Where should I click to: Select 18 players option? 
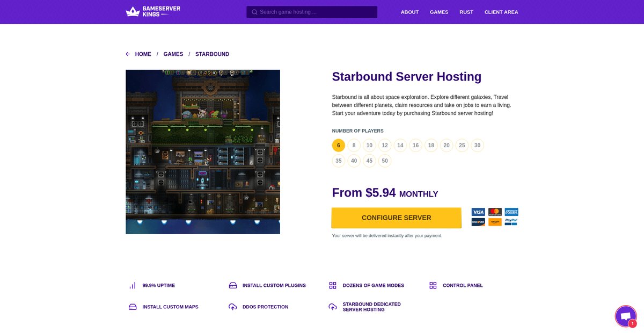click(431, 145)
